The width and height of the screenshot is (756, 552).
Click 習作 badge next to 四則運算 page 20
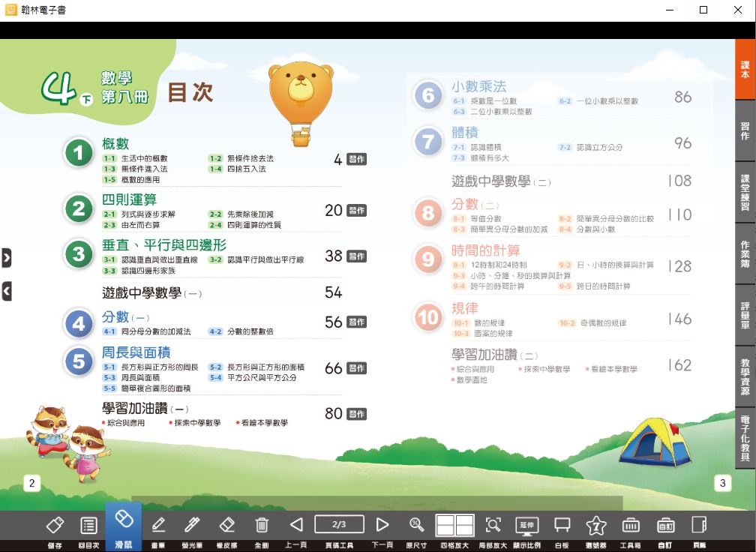point(357,210)
